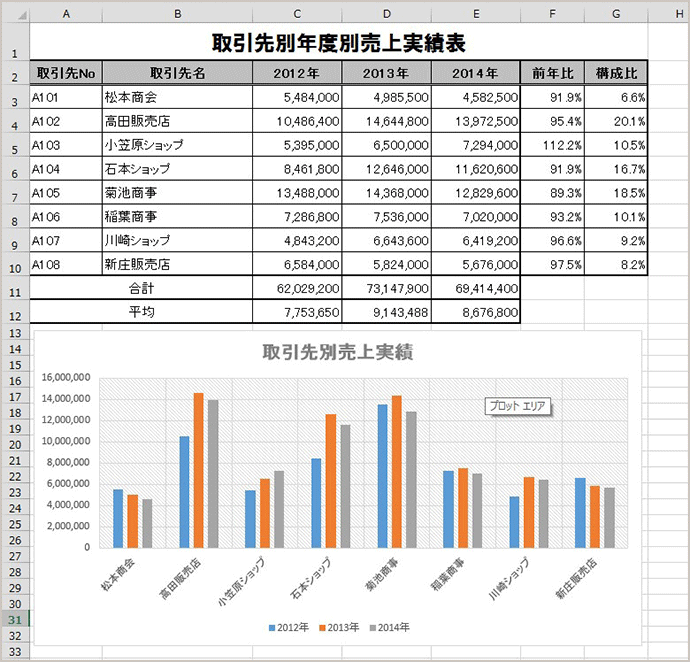Select column A header

click(x=66, y=14)
